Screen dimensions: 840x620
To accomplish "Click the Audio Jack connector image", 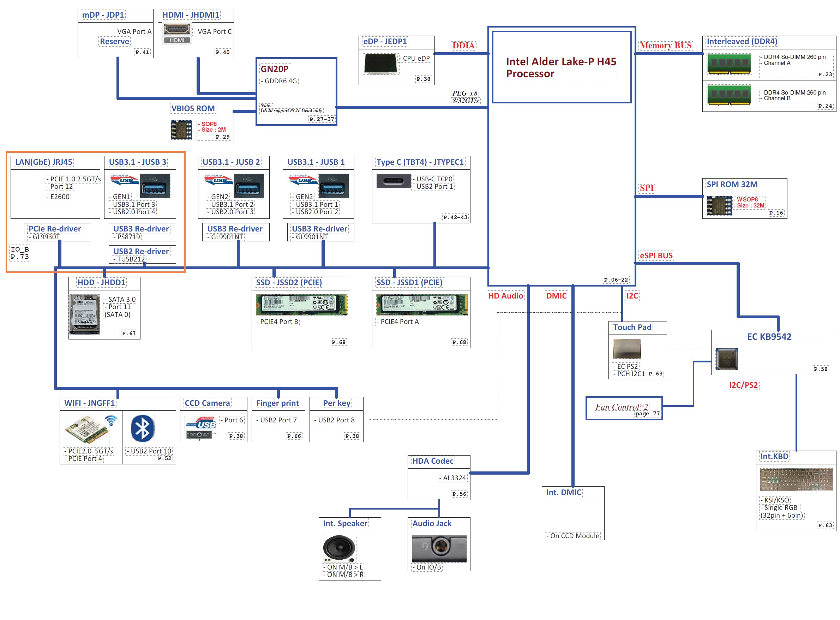I will coord(439,549).
